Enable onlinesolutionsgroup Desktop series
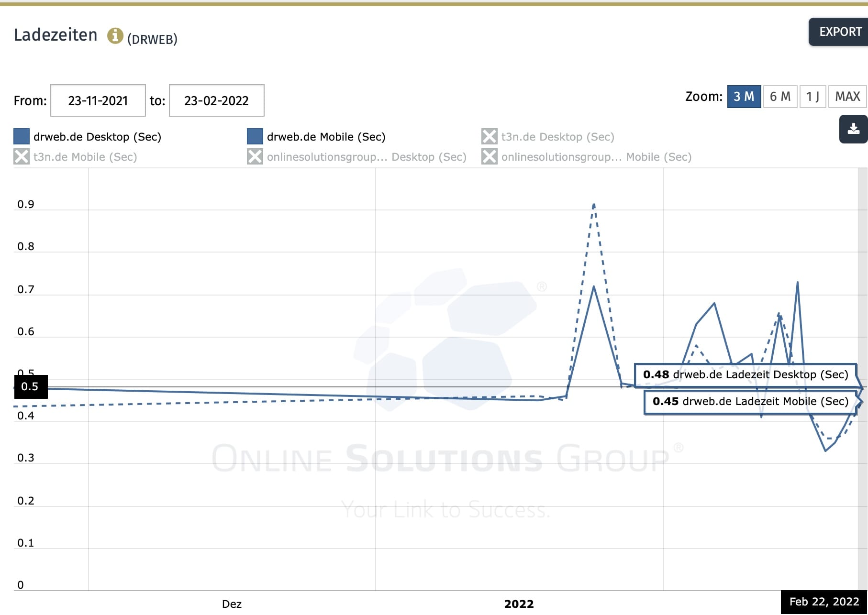 [x=255, y=156]
